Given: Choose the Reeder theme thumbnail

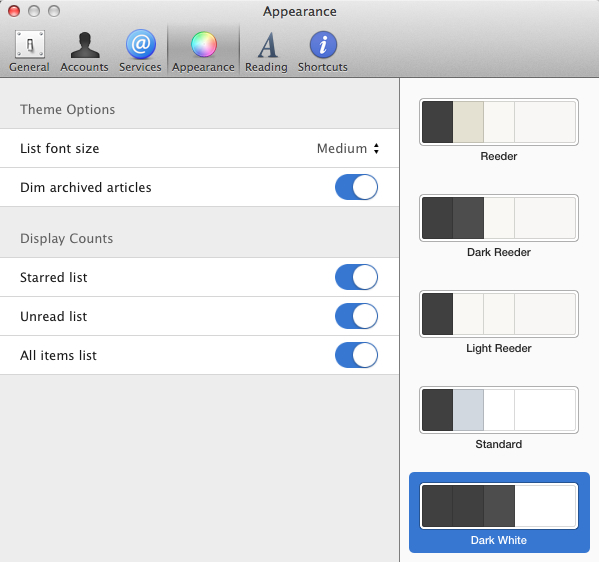Looking at the screenshot, I should pyautogui.click(x=499, y=122).
